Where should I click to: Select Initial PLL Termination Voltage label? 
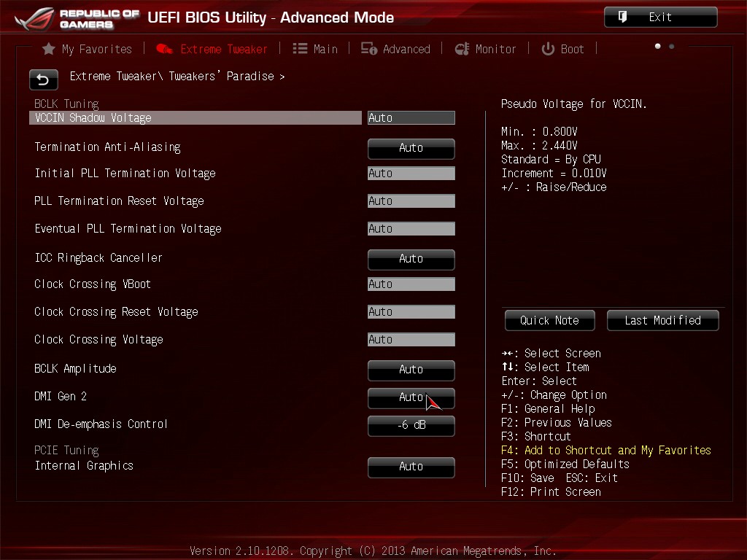point(125,174)
